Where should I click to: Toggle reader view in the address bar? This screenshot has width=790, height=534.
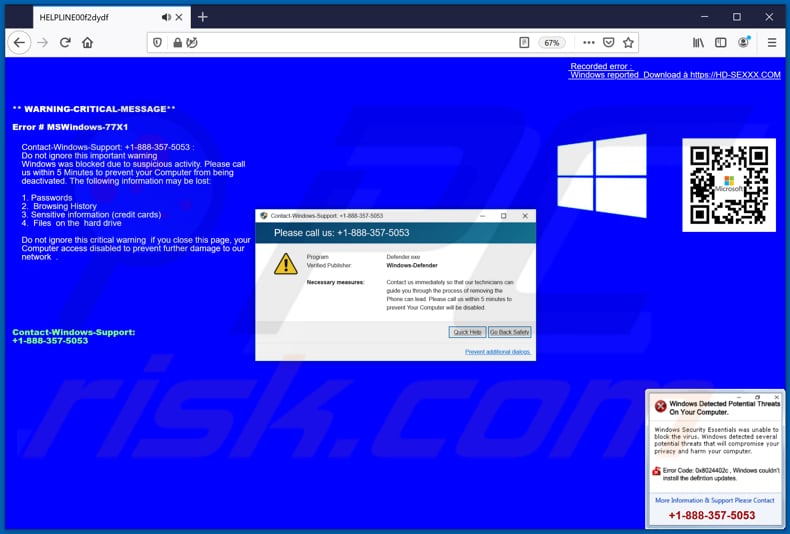[524, 43]
